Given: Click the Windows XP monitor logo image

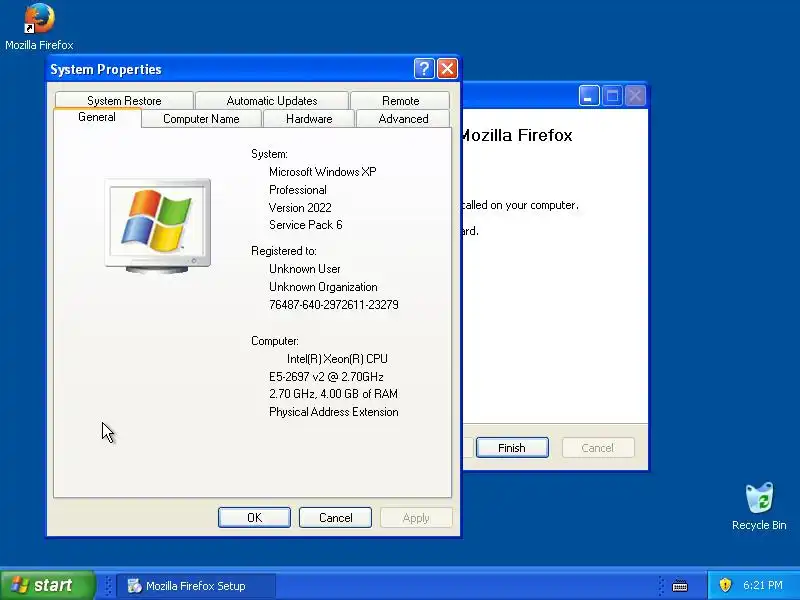Looking at the screenshot, I should [x=158, y=226].
